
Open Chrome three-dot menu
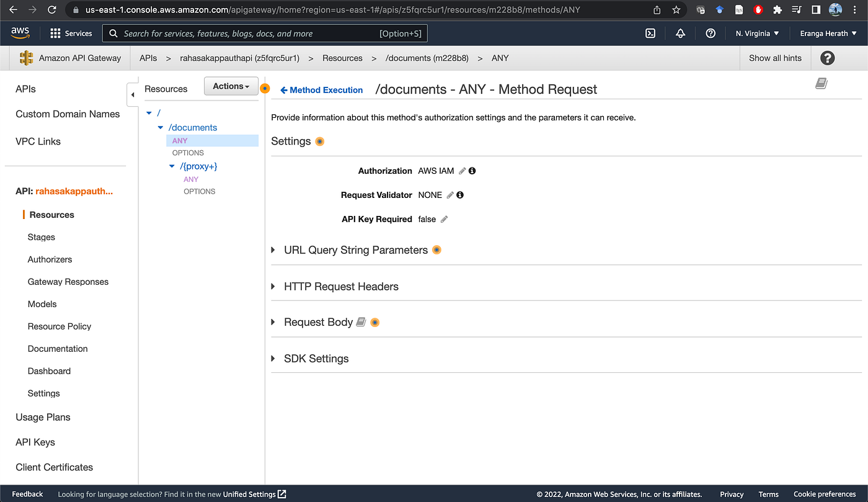856,10
